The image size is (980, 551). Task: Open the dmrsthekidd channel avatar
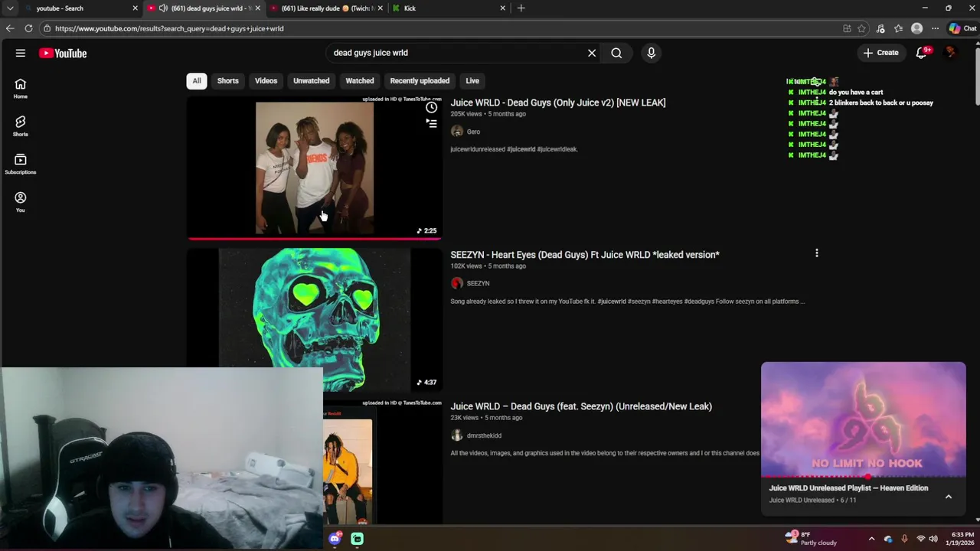click(x=457, y=435)
